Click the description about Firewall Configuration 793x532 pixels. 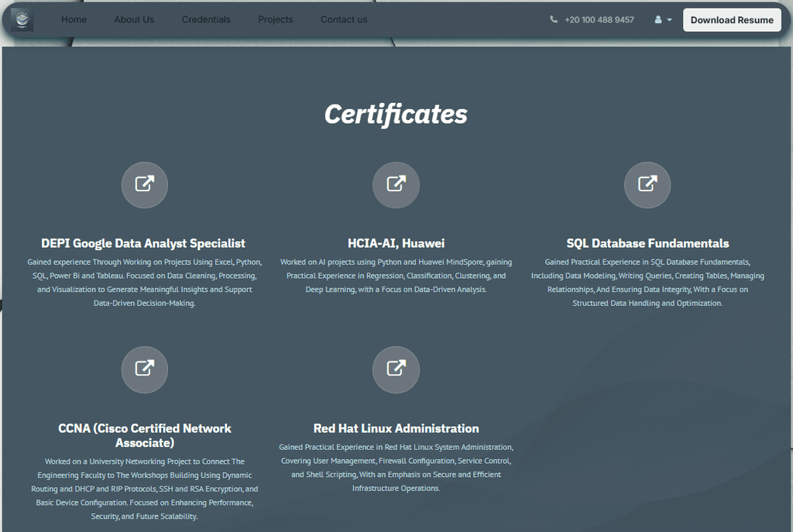396,467
